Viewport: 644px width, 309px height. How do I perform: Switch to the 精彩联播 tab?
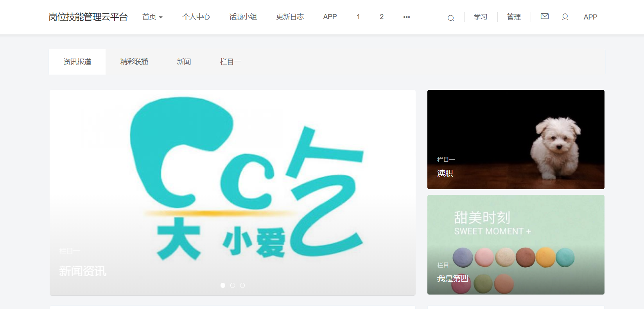pos(134,62)
